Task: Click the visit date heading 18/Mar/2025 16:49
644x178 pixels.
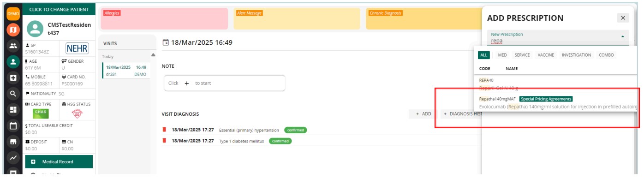Action: 202,42
